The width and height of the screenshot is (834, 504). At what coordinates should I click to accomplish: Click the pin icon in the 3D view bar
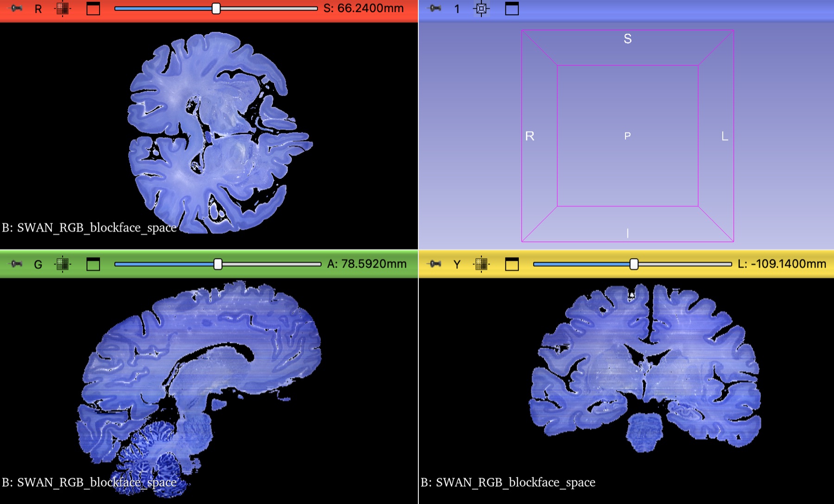(x=435, y=8)
